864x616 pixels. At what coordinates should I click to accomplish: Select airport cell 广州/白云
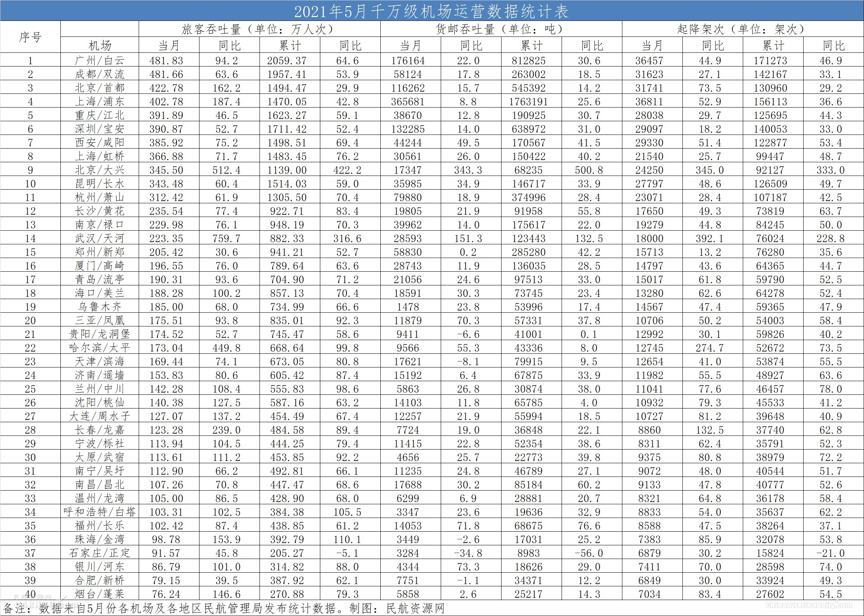pyautogui.click(x=100, y=60)
